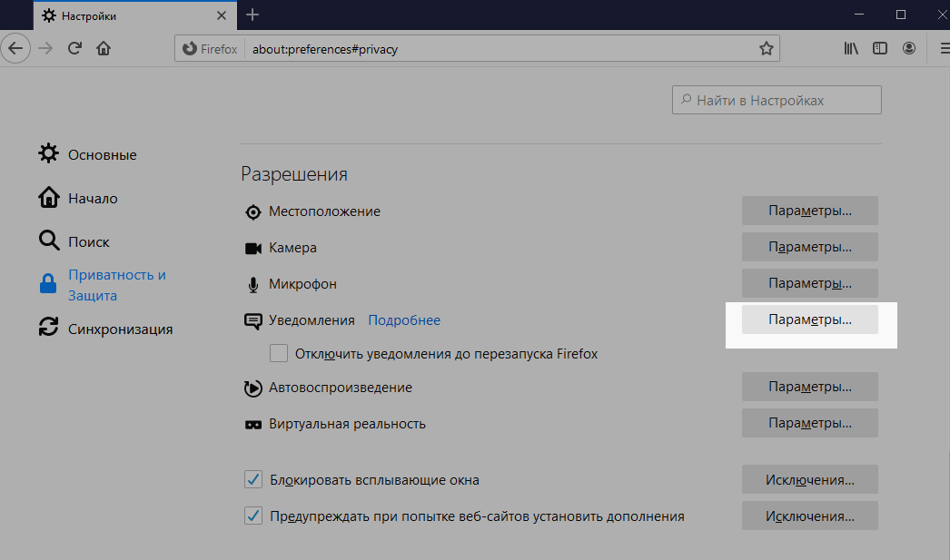Image resolution: width=950 pixels, height=560 pixels.
Task: Click the Местоположение label text
Action: [325, 211]
